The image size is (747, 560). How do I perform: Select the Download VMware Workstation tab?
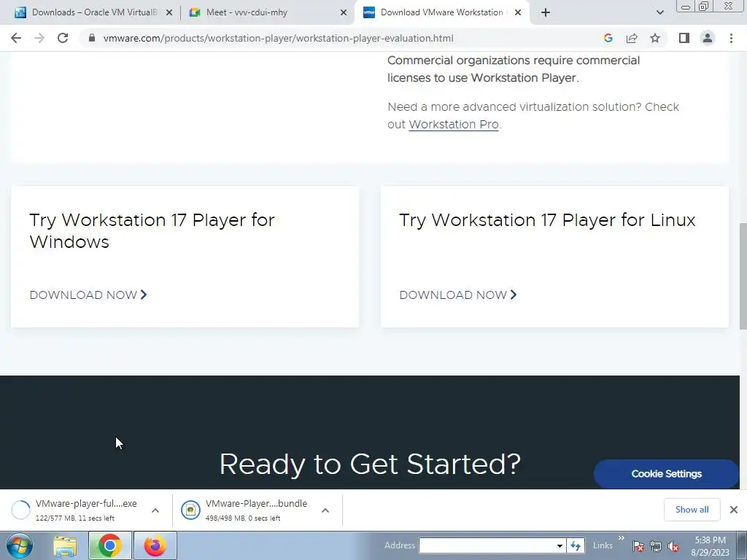click(x=441, y=12)
